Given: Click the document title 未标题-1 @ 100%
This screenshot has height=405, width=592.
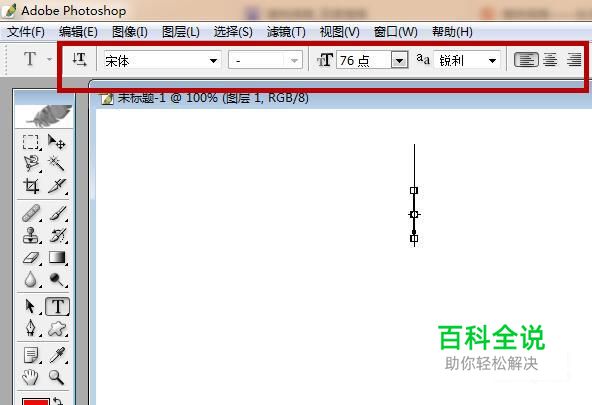Looking at the screenshot, I should [168, 98].
